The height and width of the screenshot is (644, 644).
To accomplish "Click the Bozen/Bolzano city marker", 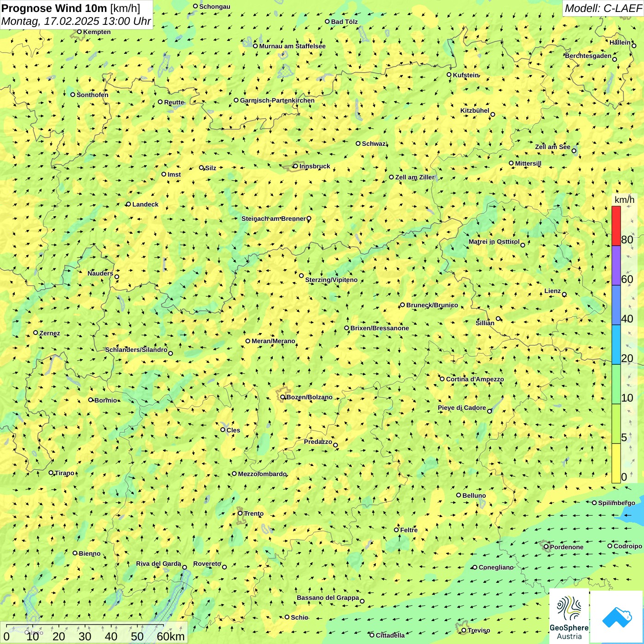I will (283, 397).
